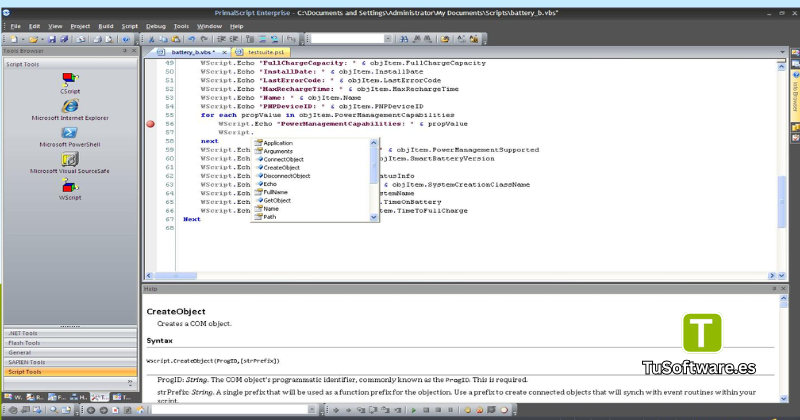Viewport: 800px width, 420px height.
Task: Click browser Back arrow in bottom toolbar
Action: coord(90,410)
